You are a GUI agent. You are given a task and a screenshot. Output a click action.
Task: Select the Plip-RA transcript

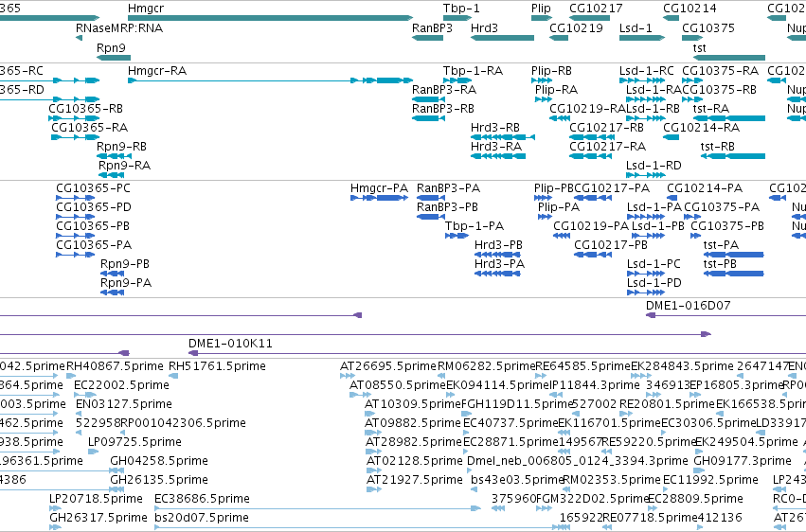(544, 99)
